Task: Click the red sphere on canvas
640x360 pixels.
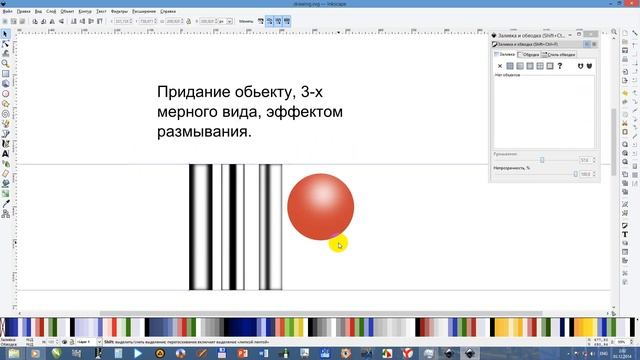Action: click(x=320, y=207)
